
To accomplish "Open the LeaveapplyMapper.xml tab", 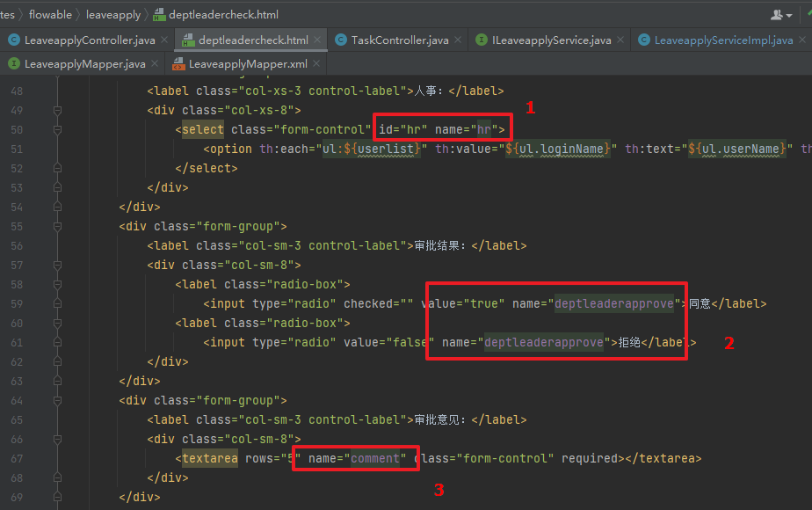I will 248,63.
